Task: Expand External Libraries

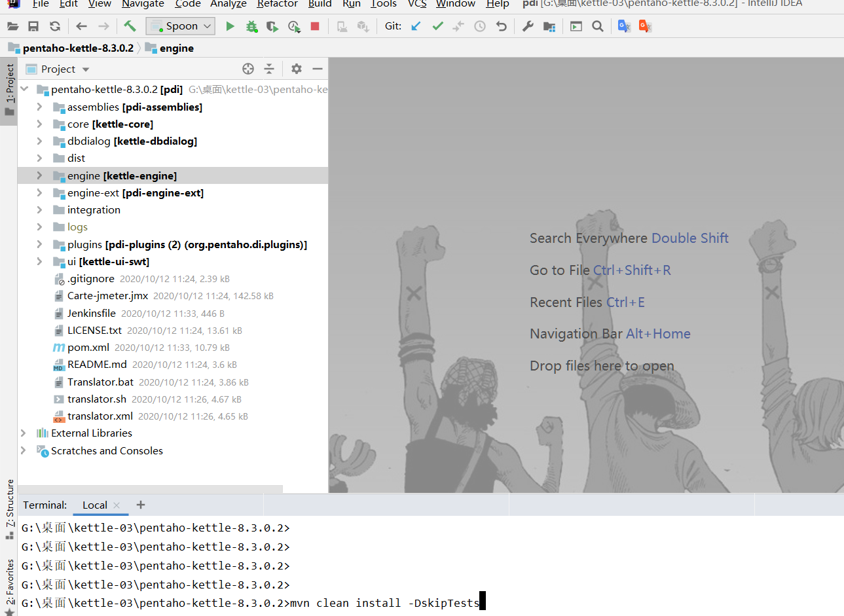Action: coord(24,433)
